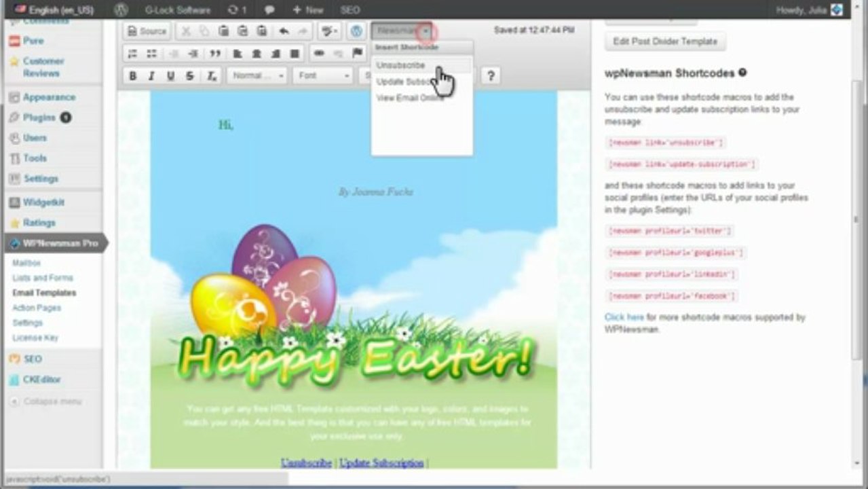Click the Source view button

coord(147,31)
